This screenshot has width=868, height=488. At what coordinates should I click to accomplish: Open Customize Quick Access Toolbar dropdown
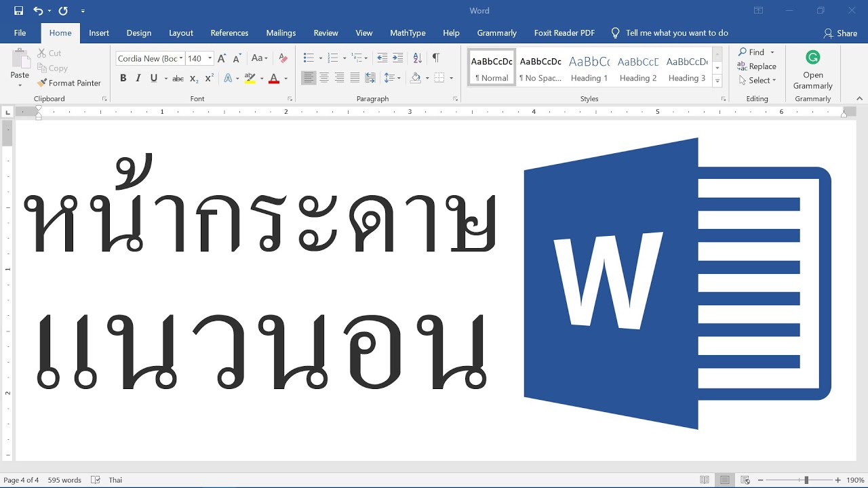pyautogui.click(x=83, y=11)
